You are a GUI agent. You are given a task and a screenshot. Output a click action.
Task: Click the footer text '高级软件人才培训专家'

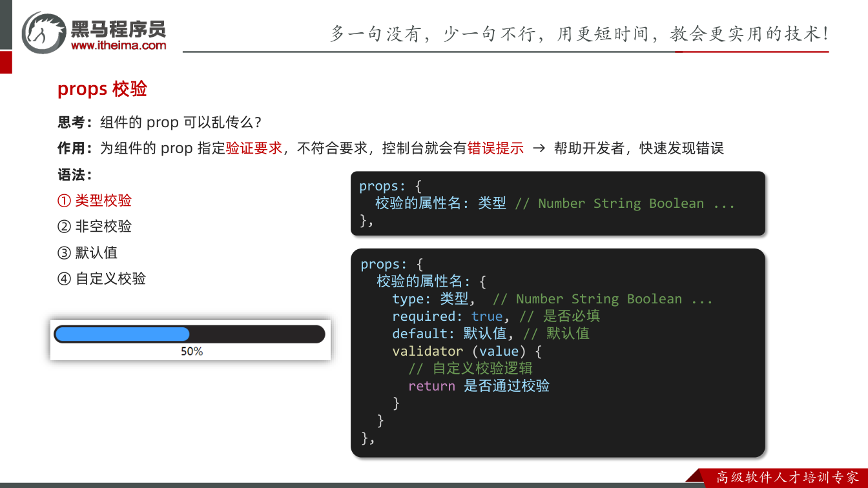[787, 478]
